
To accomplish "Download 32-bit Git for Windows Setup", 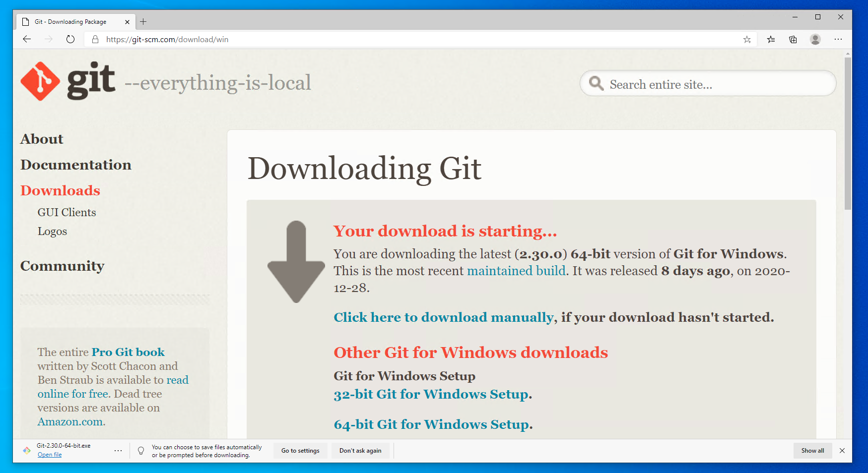I will (x=431, y=394).
